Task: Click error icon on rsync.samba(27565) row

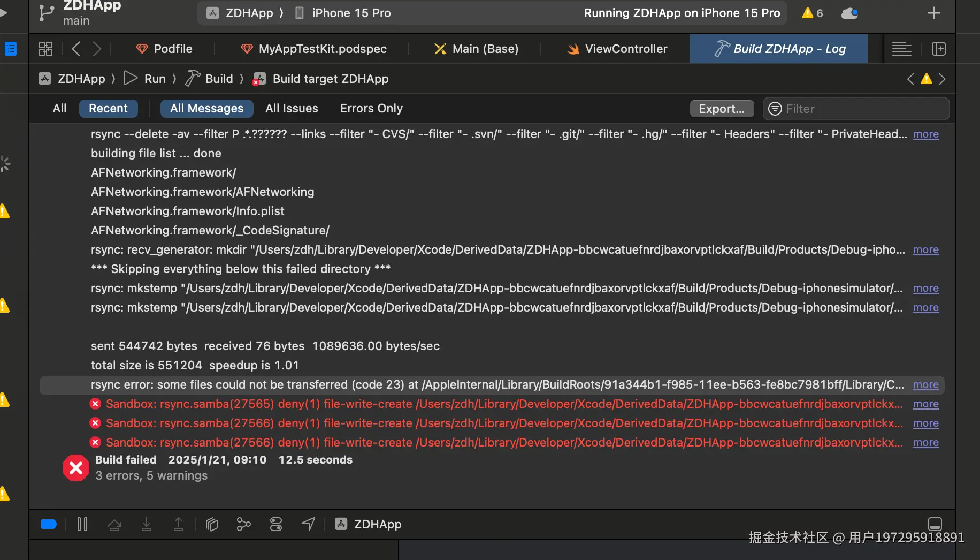Action: [x=95, y=404]
